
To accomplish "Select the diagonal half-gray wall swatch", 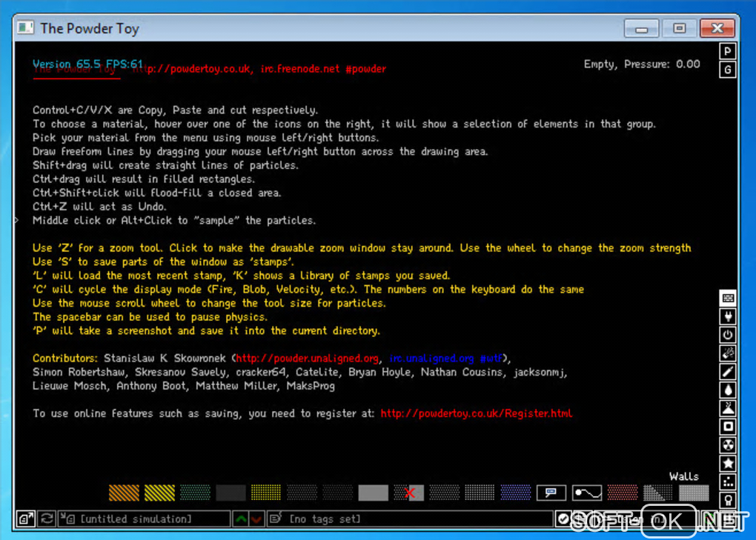I will point(658,493).
